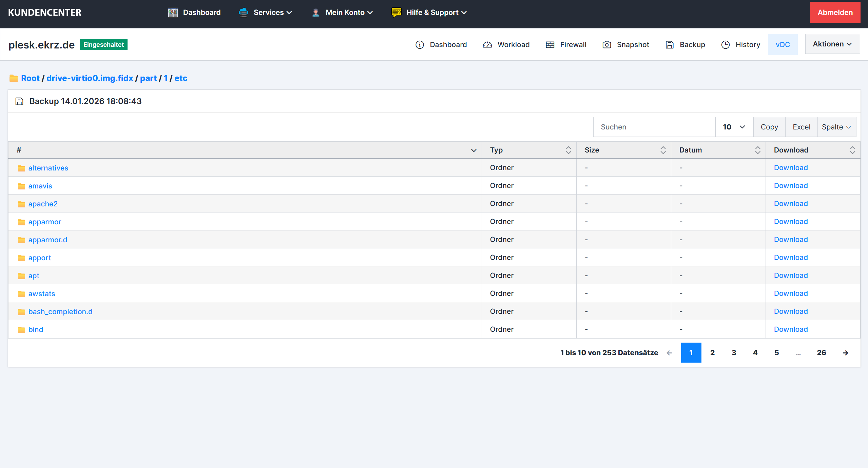Open the rows-per-page dropdown showing 10
Viewport: 868px width, 468px height.
click(x=734, y=127)
